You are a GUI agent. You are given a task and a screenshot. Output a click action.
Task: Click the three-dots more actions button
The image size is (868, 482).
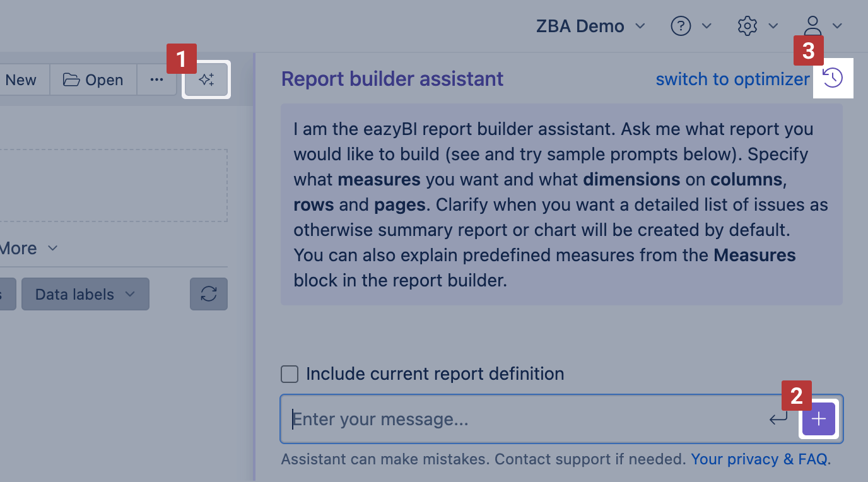(156, 80)
